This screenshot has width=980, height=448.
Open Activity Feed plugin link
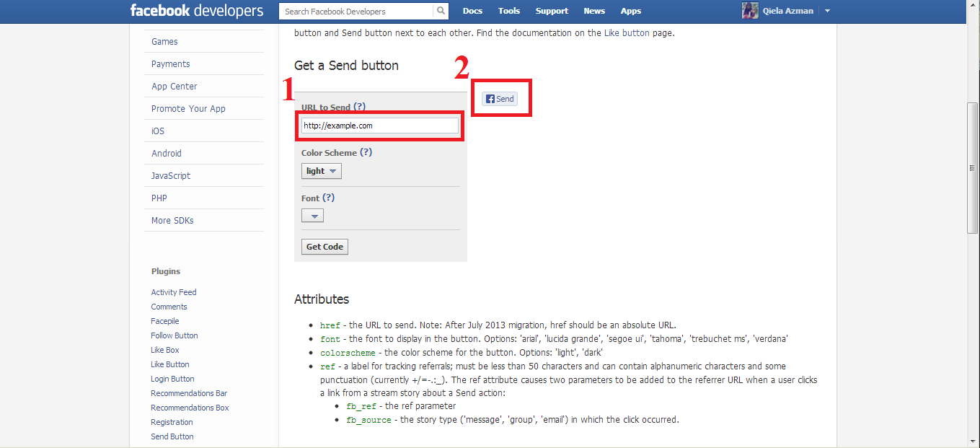point(174,292)
